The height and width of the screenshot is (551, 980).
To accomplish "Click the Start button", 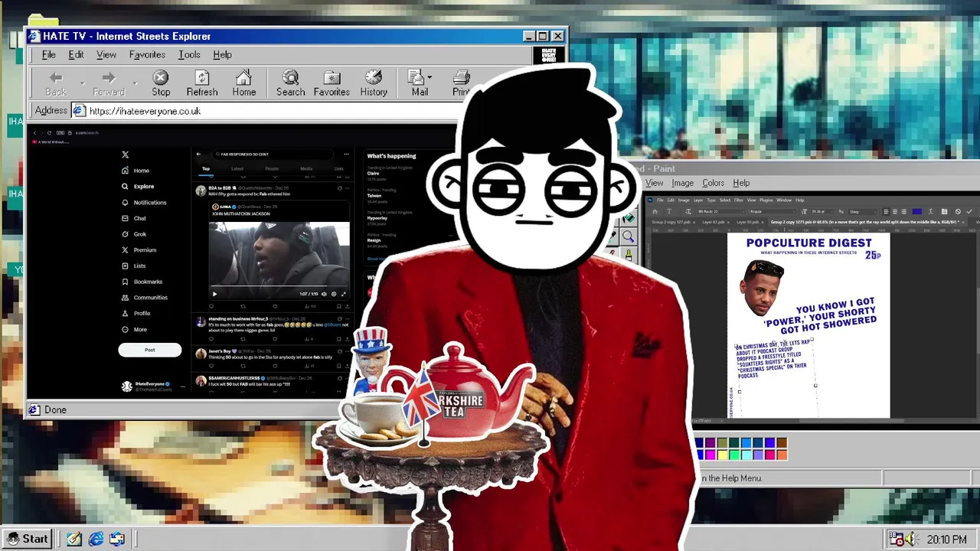I will coord(28,539).
